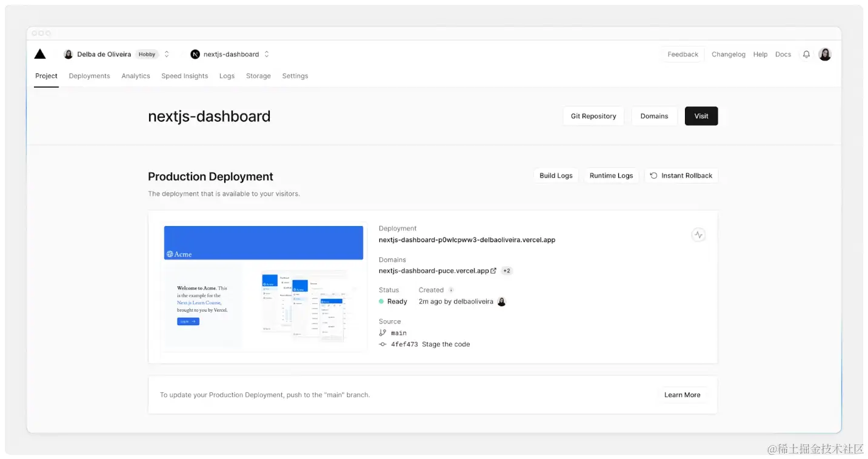This screenshot has height=459, width=868.
Task: Click the Production Deployment heading
Action: pos(210,176)
